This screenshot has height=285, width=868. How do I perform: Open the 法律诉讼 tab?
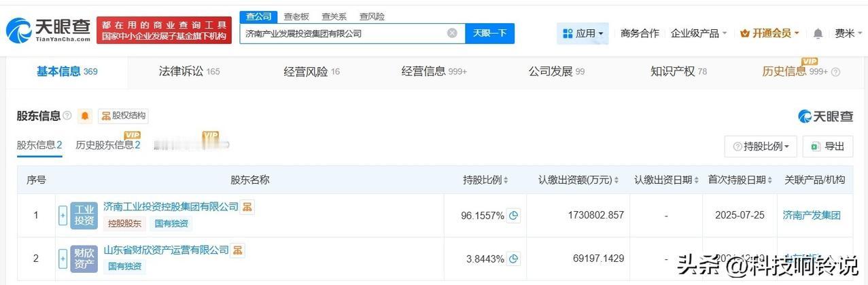[189, 71]
